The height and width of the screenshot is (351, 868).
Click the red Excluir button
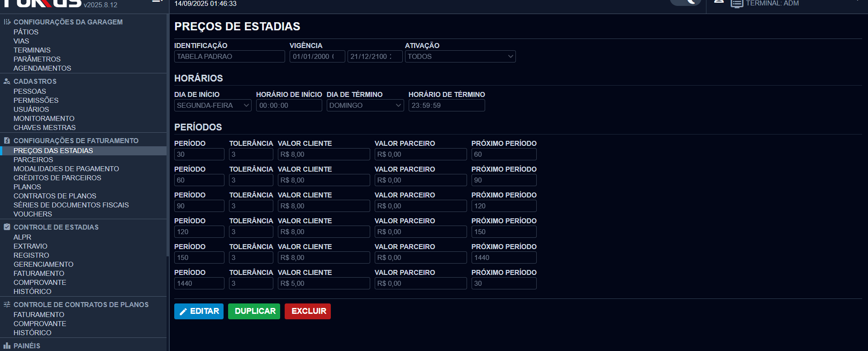308,311
